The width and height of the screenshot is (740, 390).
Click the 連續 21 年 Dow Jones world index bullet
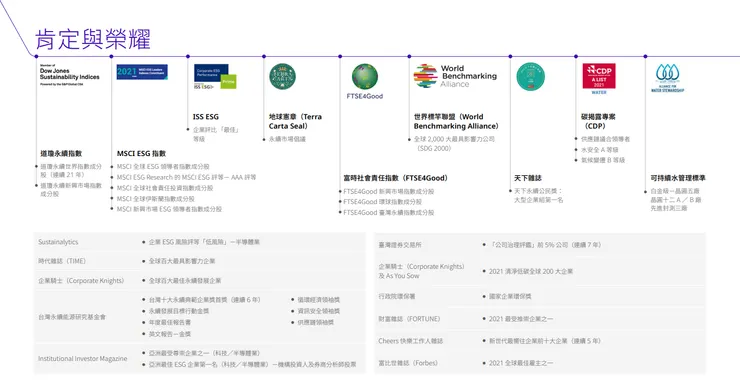pos(71,170)
